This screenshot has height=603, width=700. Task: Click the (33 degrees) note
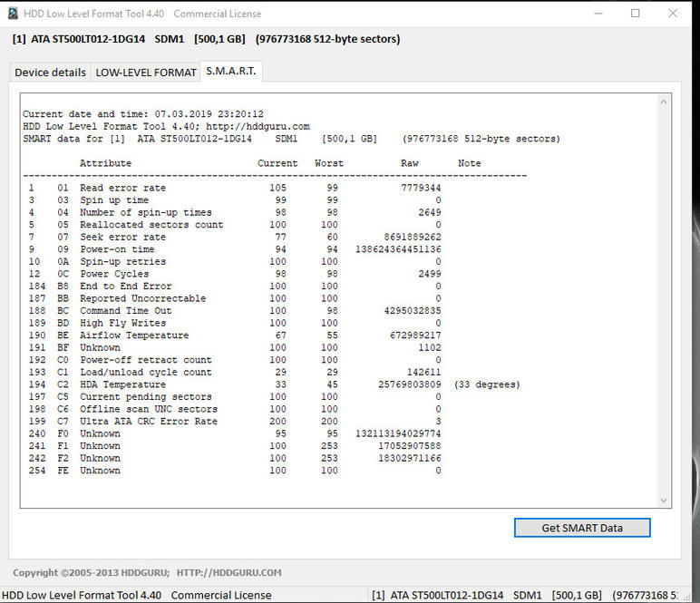click(x=487, y=384)
